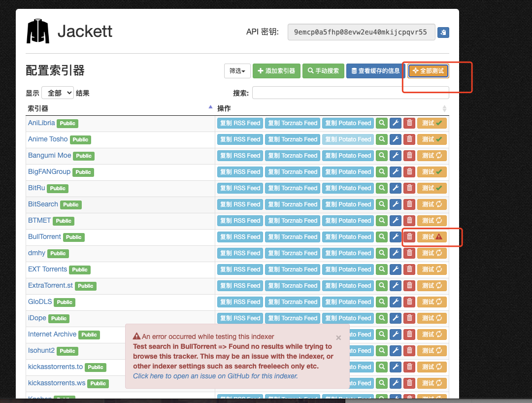Close the error notification popup
Viewport: 532px width, 403px height.
(x=338, y=337)
